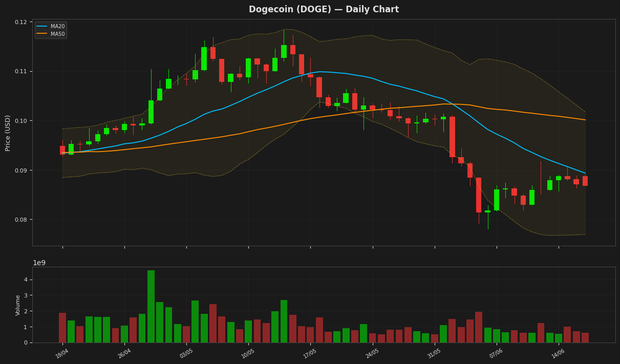Click the 0.09 price tick label
Viewport: 620px width, 364px height.
pos(21,170)
